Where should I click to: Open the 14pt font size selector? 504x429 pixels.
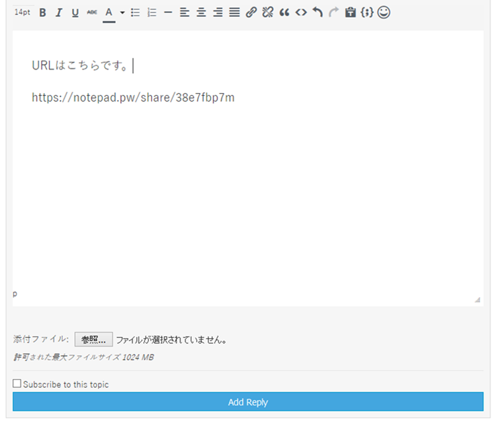tap(22, 12)
